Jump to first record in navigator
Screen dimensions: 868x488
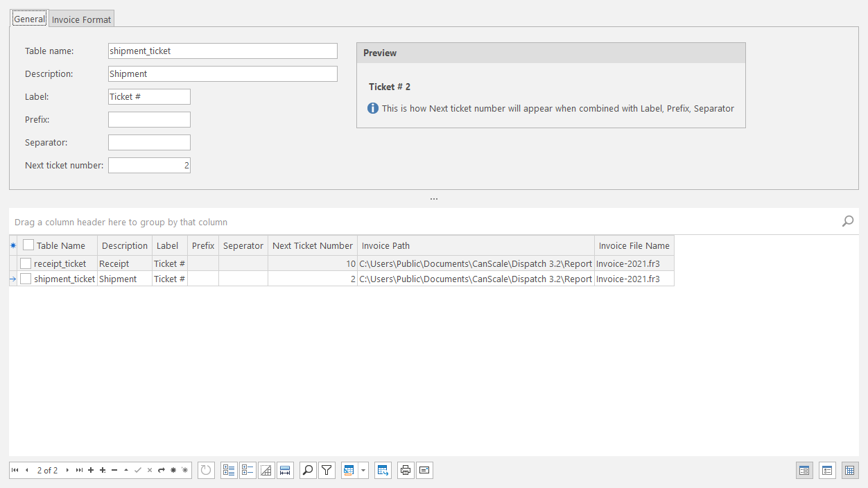click(x=15, y=471)
